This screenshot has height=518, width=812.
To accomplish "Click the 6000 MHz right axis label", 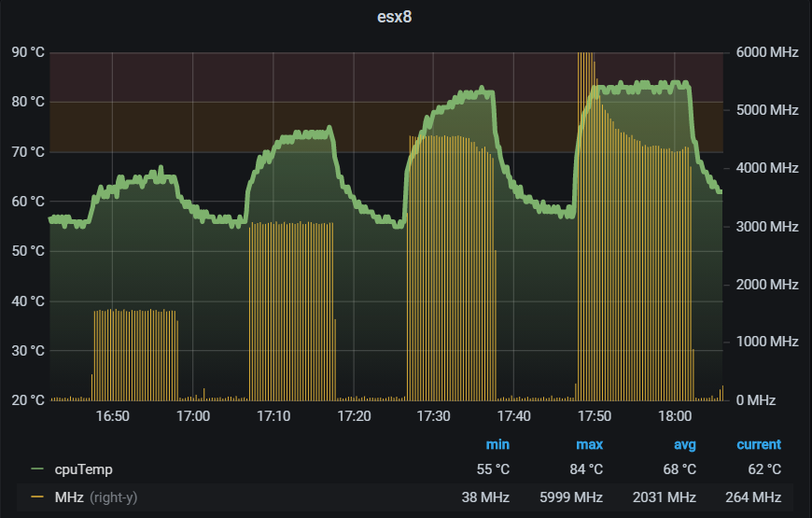I will click(x=767, y=52).
